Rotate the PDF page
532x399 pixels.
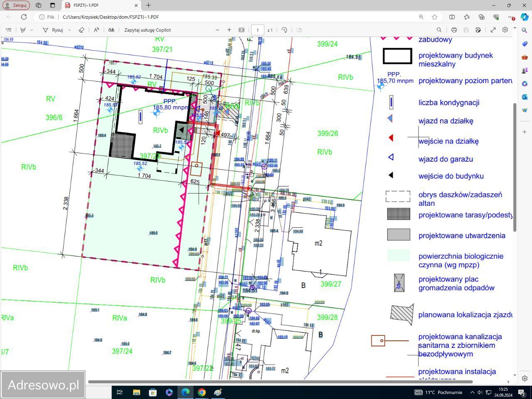coord(284,30)
